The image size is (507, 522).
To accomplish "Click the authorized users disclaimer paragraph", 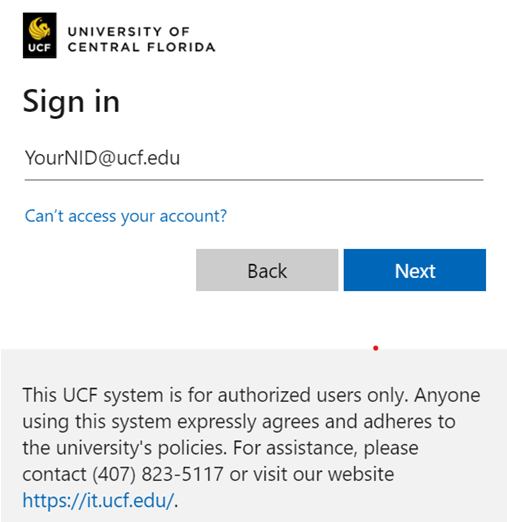I will pos(251,448).
